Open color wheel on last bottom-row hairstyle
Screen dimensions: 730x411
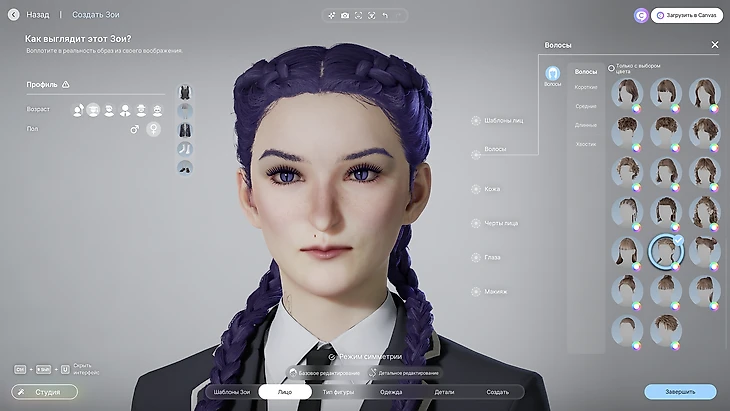[x=675, y=346]
